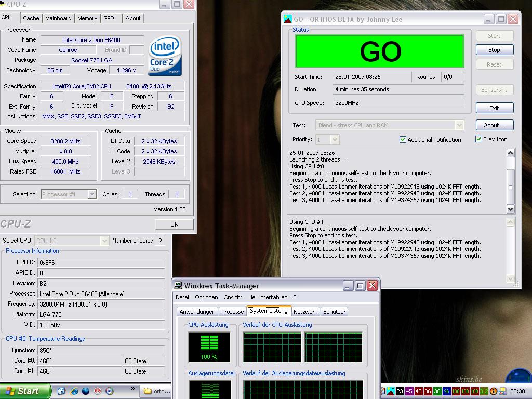This screenshot has height=399, width=532.
Task: Click the ORTHOS log scrollbar up arrow
Action: pyautogui.click(x=510, y=153)
